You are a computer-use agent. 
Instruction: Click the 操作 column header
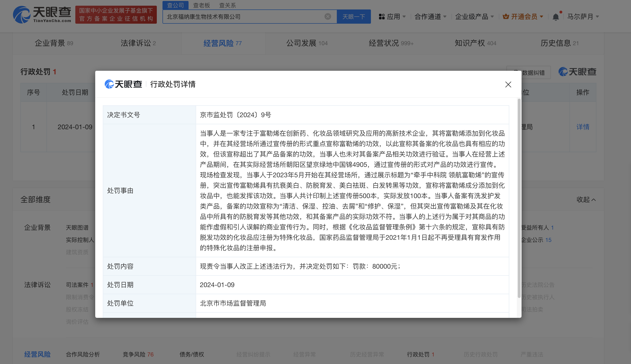pos(583,92)
